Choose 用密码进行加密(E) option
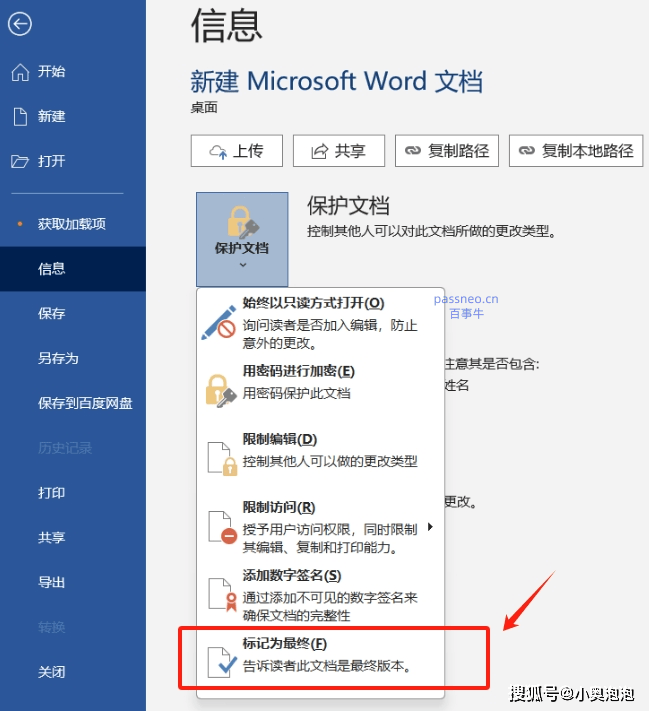Image resolution: width=649 pixels, height=711 pixels. click(x=320, y=391)
